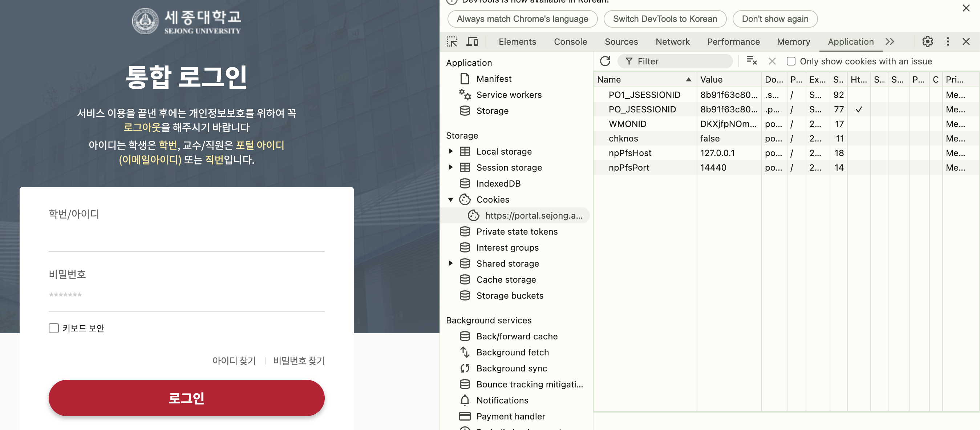
Task: Open the Console tab
Action: (570, 41)
